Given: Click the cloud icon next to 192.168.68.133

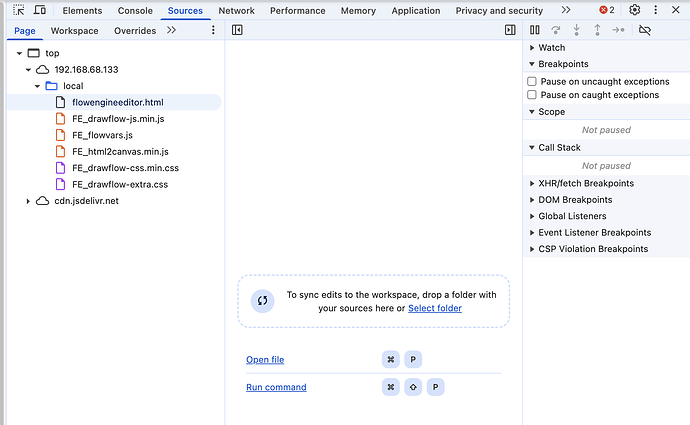Looking at the screenshot, I should coord(42,70).
